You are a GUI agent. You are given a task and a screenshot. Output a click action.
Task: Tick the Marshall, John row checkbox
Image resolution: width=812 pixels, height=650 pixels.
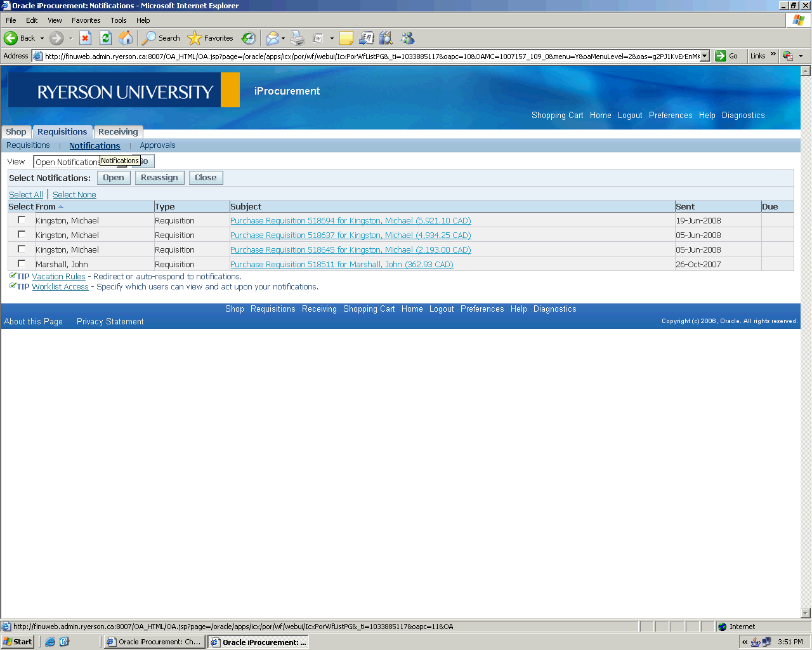coord(22,263)
